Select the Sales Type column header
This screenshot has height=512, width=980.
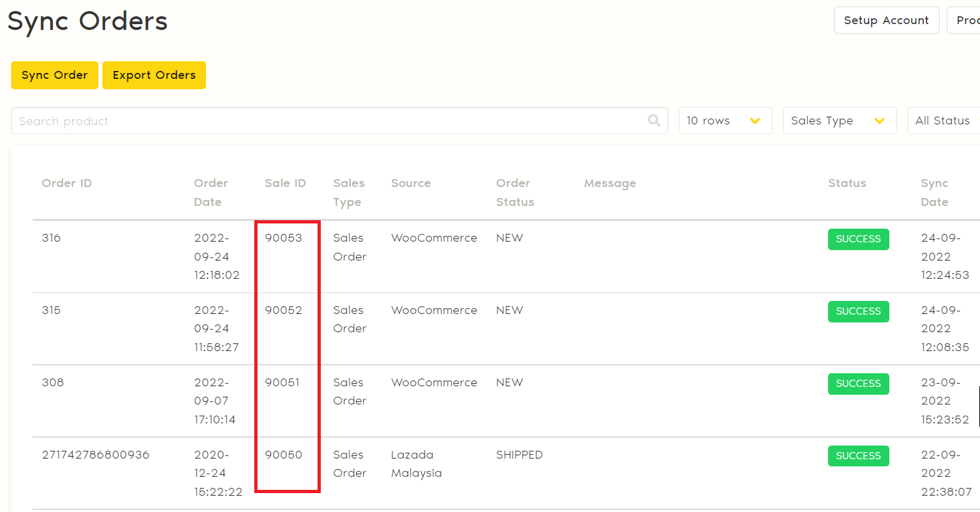[x=349, y=192]
